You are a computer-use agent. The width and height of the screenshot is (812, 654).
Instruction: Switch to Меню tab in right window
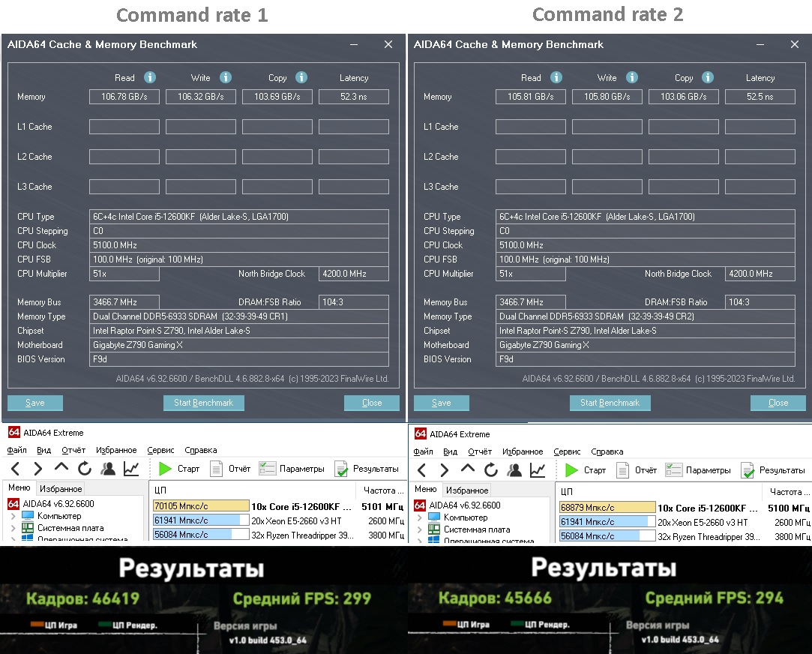(426, 489)
